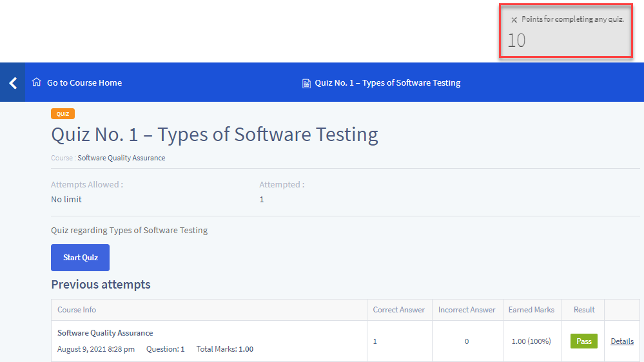Open Software Quality Assurance course link under title
This screenshot has height=362, width=644.
[x=121, y=158]
